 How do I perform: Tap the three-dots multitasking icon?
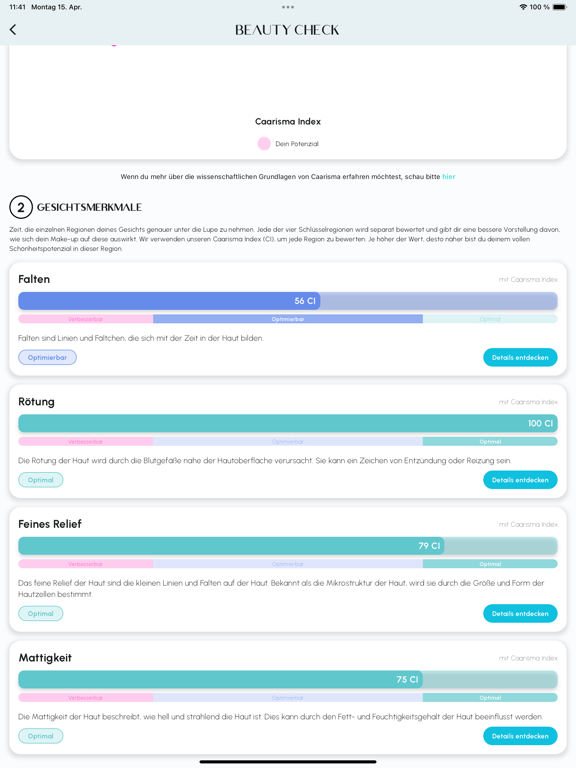tap(288, 7)
